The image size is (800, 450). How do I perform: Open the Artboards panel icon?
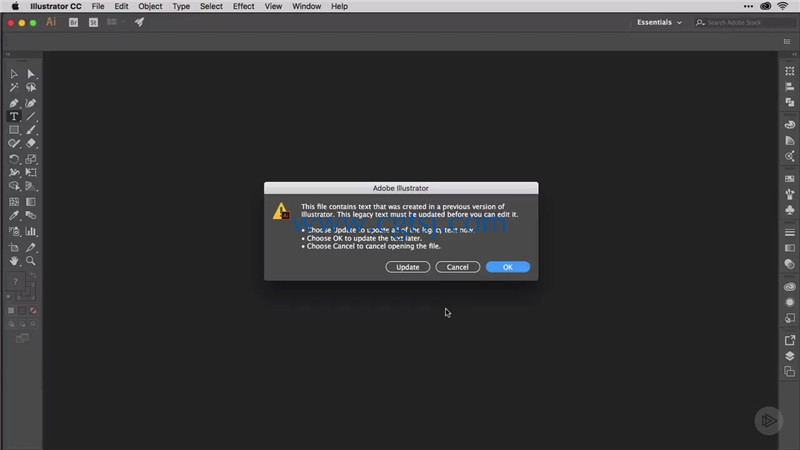pyautogui.click(x=790, y=371)
